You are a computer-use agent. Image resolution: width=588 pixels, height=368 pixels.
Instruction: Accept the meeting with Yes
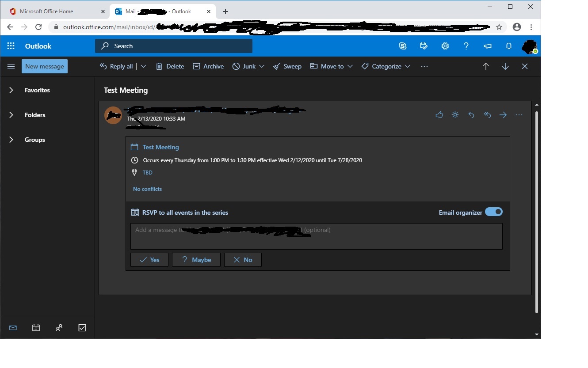[x=149, y=260]
